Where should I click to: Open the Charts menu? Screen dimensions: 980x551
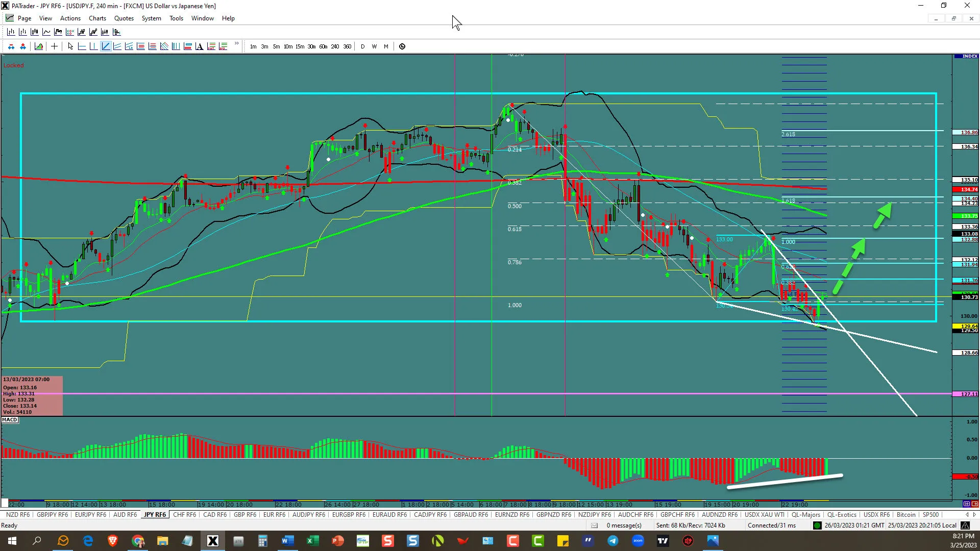tap(97, 18)
